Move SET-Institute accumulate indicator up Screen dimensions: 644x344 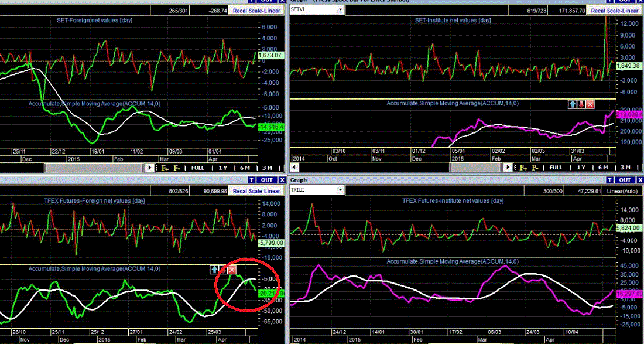573,104
